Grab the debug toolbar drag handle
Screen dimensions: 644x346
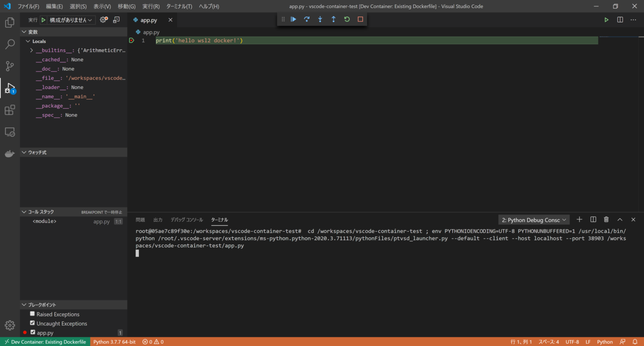[x=283, y=19]
